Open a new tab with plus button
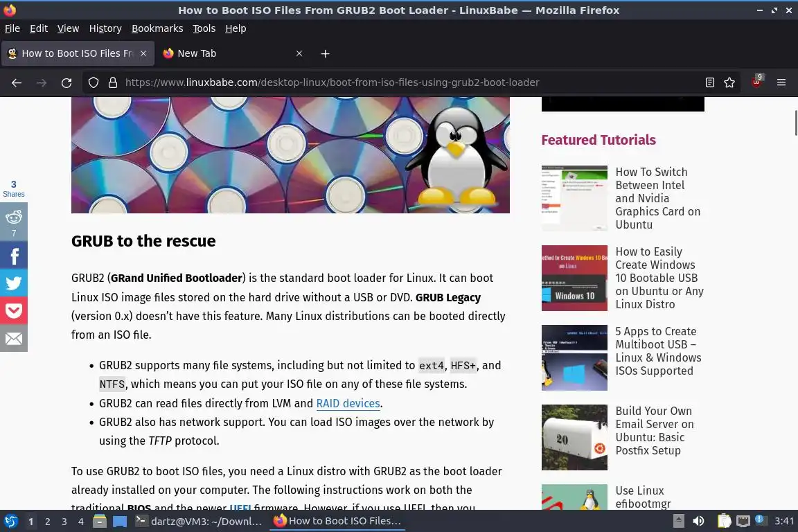This screenshot has height=532, width=798. click(325, 53)
